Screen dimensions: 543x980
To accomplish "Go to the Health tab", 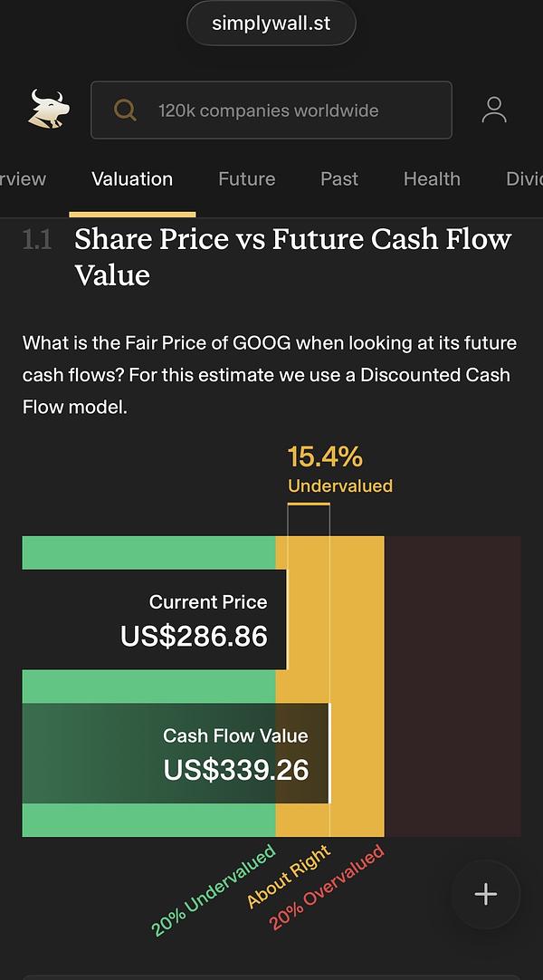I will tap(432, 178).
